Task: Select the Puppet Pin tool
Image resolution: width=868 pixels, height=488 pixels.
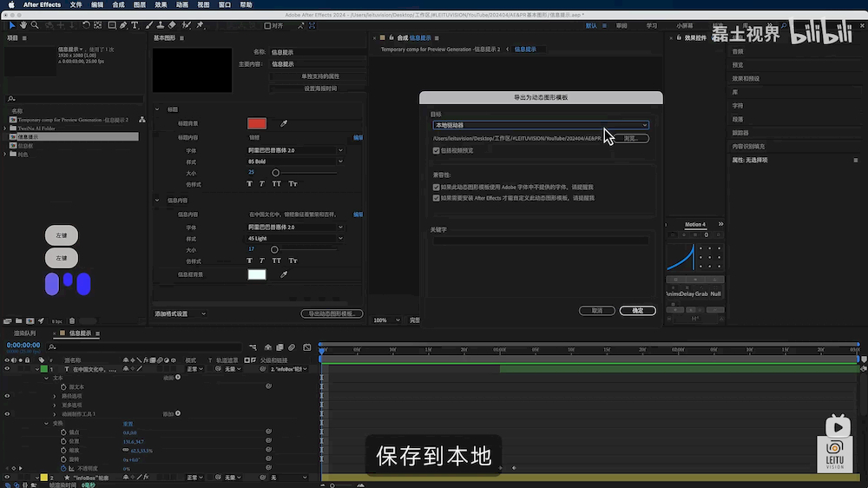Action: 200,25
